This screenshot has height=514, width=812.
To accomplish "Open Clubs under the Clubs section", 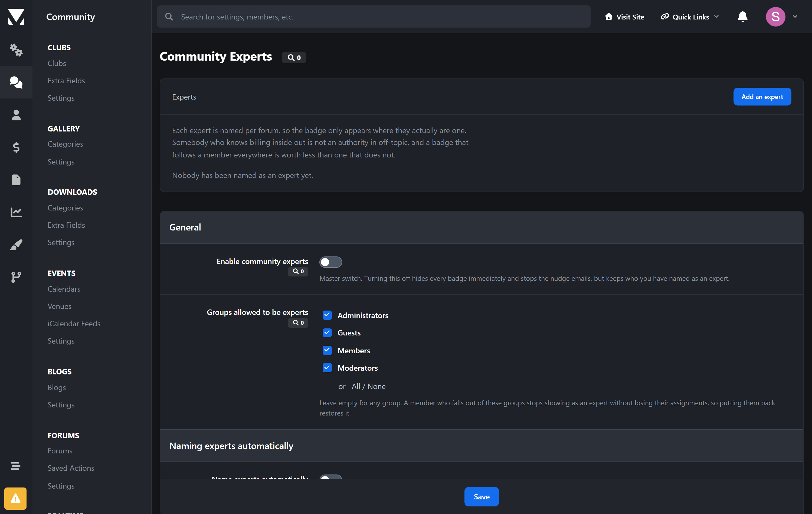I will (57, 63).
